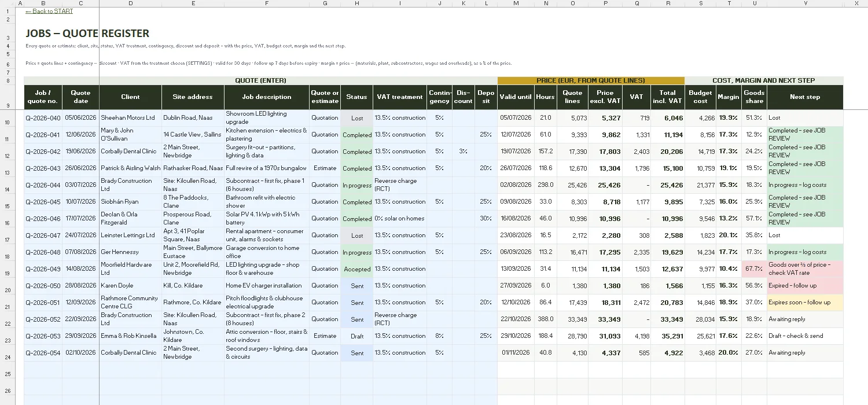
Task: Open the Back to START link
Action: (x=49, y=11)
